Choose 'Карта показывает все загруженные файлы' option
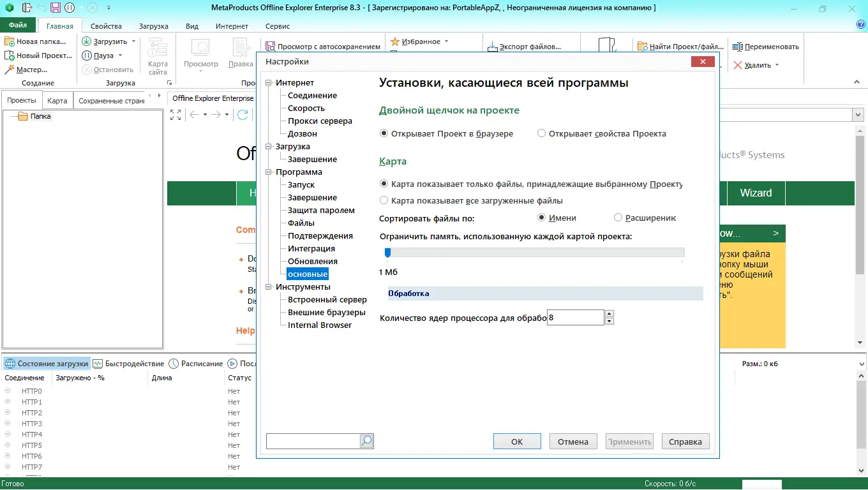The width and height of the screenshot is (868, 490). [384, 200]
